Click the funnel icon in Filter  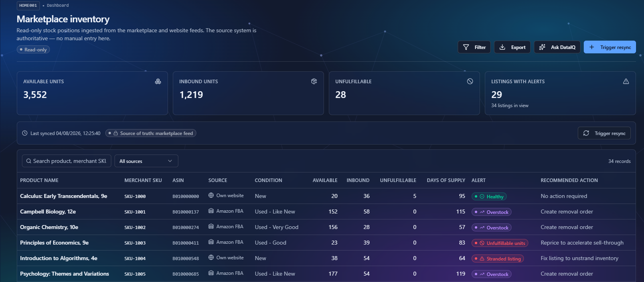[x=466, y=47]
